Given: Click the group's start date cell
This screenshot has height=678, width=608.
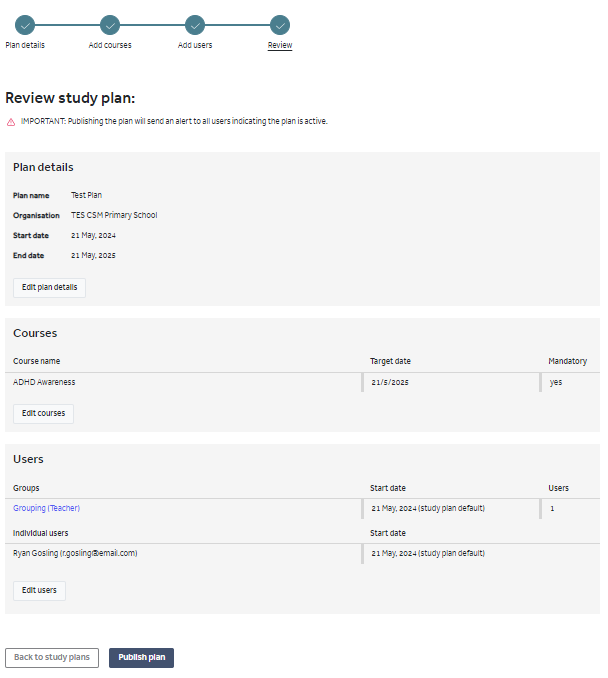Looking at the screenshot, I should coord(428,508).
